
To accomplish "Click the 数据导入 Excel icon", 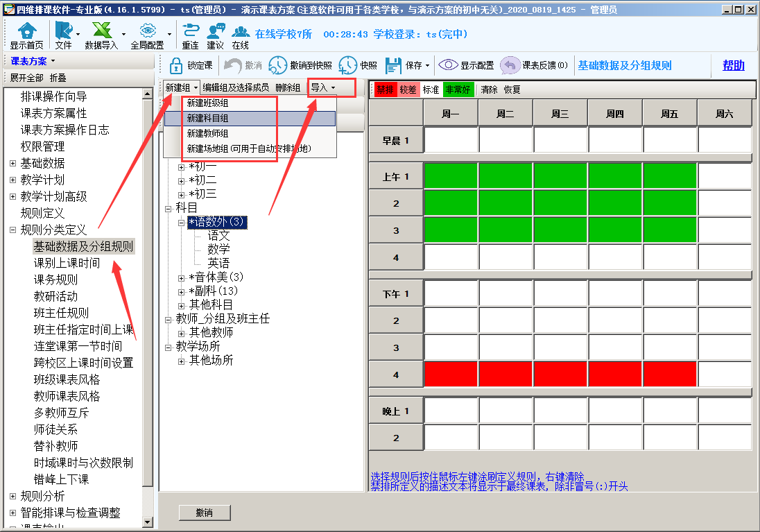I will click(101, 30).
